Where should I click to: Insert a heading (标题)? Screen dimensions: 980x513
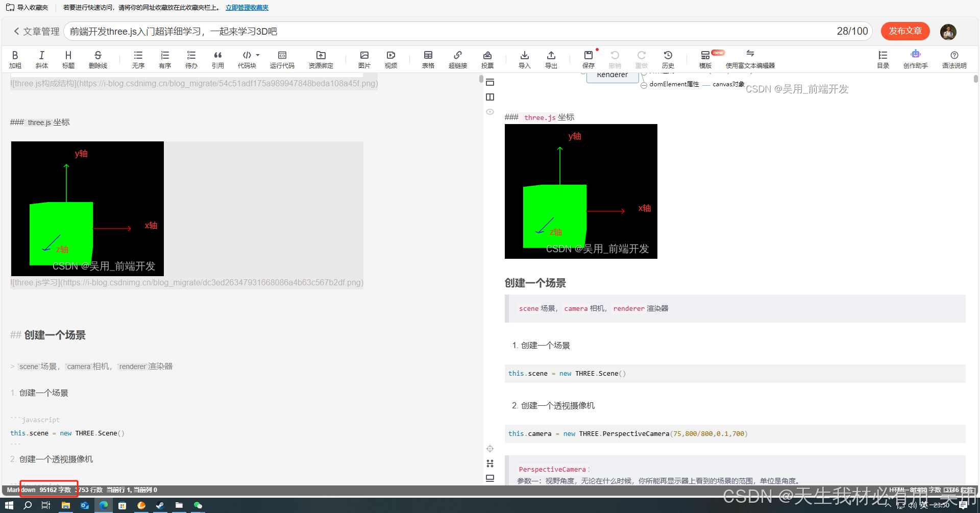(x=68, y=59)
